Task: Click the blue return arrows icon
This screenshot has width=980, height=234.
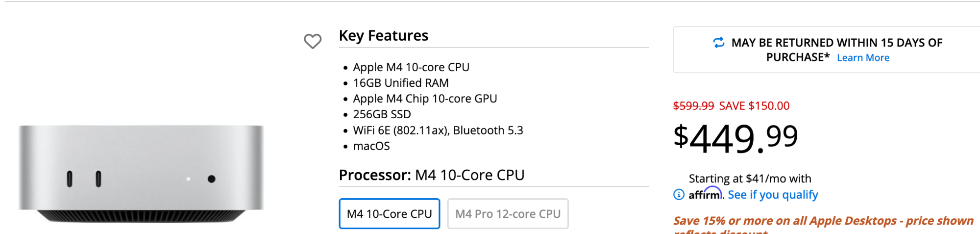Action: 718,43
